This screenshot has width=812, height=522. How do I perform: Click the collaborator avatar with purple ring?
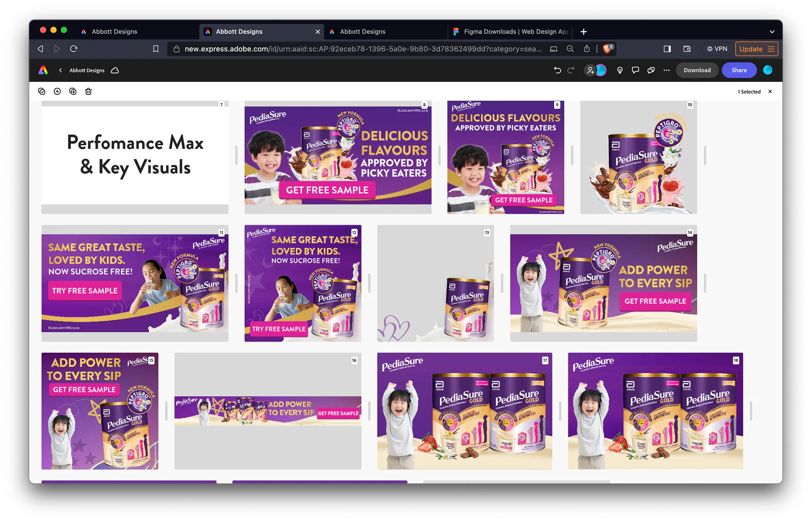coord(601,70)
